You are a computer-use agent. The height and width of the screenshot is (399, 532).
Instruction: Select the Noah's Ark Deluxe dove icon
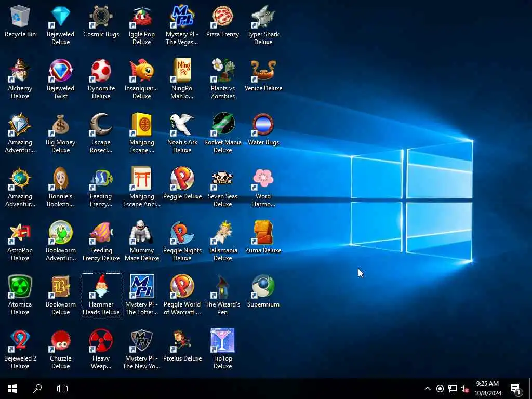tap(182, 124)
